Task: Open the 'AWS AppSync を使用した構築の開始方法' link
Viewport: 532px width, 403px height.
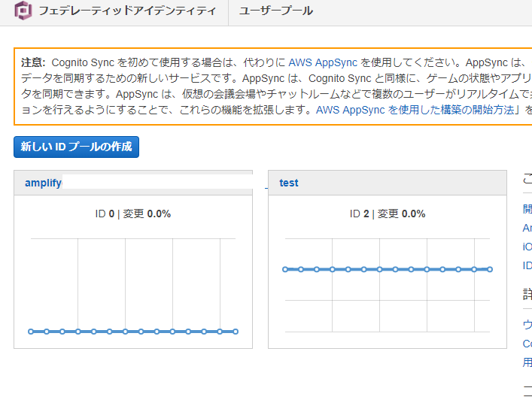Action: [415, 110]
